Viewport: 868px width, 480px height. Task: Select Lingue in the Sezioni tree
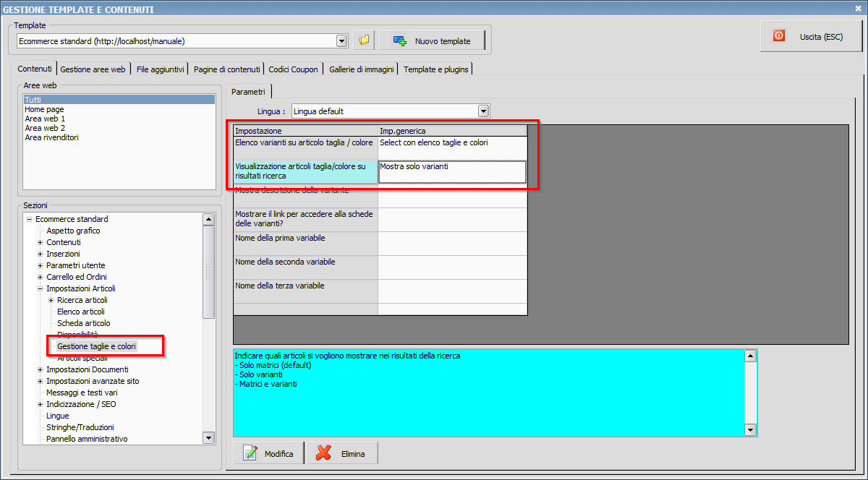[x=58, y=416]
